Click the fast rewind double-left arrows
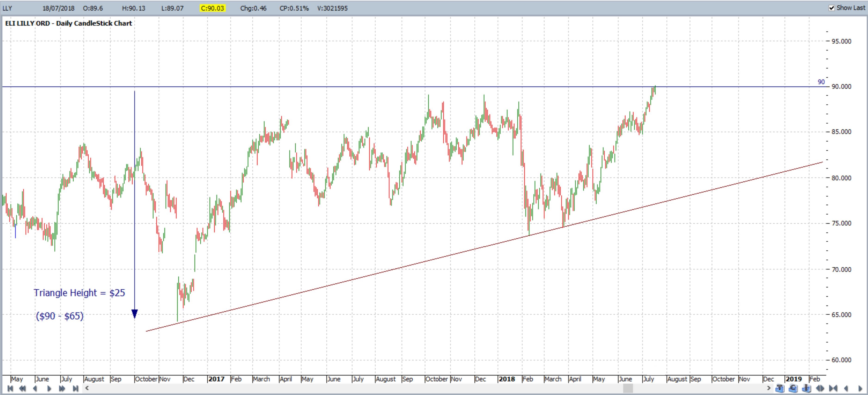Viewport: 868px width, 395px height. click(x=22, y=388)
